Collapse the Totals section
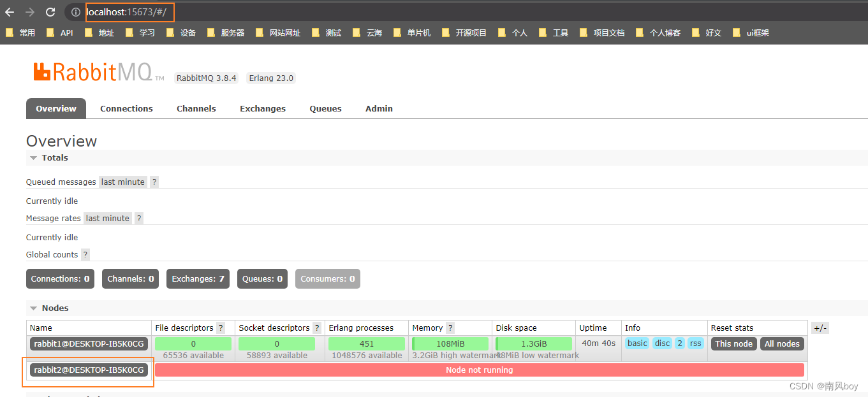 tap(48, 157)
